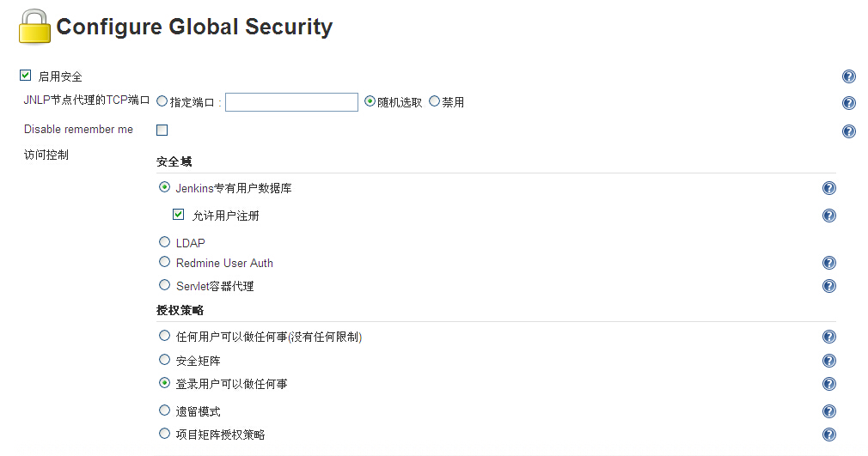868x456 pixels.
Task: Open help for Redmine User Auth
Action: (828, 263)
